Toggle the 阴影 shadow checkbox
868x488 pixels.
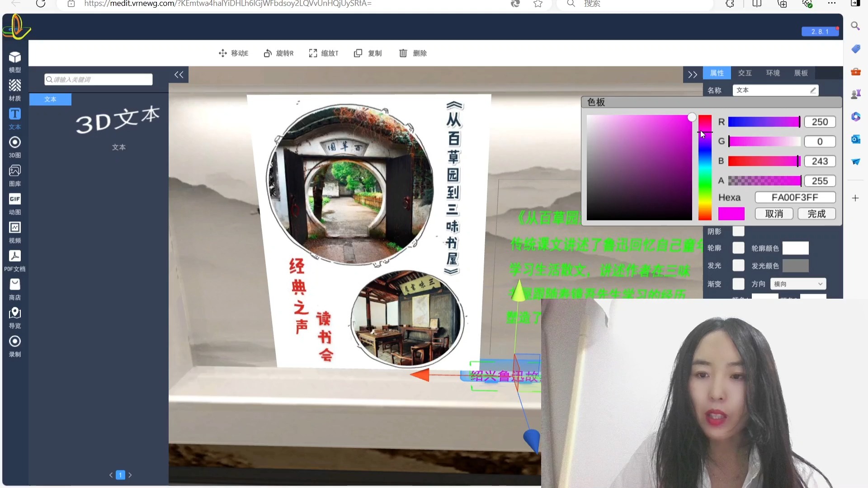pos(738,231)
